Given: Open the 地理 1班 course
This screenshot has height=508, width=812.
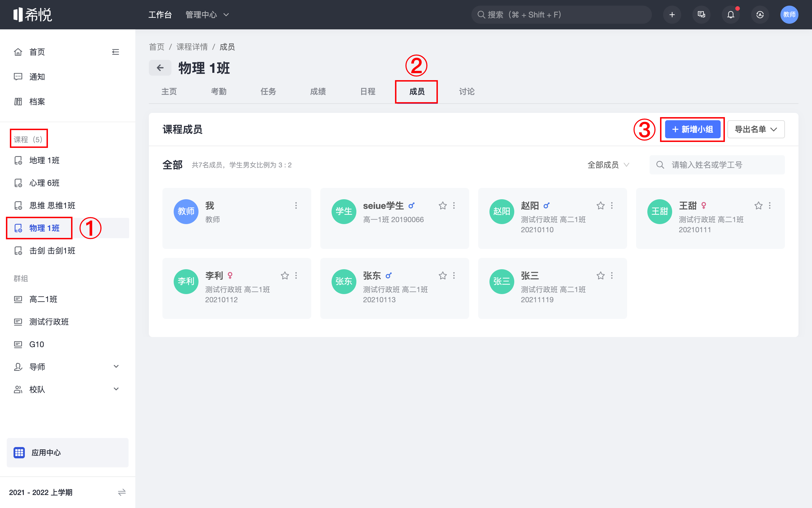Looking at the screenshot, I should 68,160.
